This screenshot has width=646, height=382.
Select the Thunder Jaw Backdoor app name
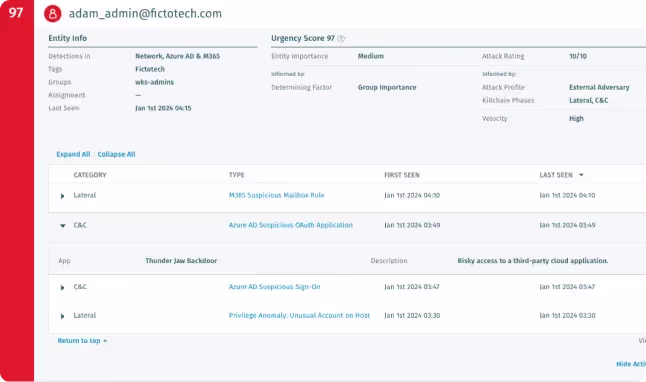181,261
